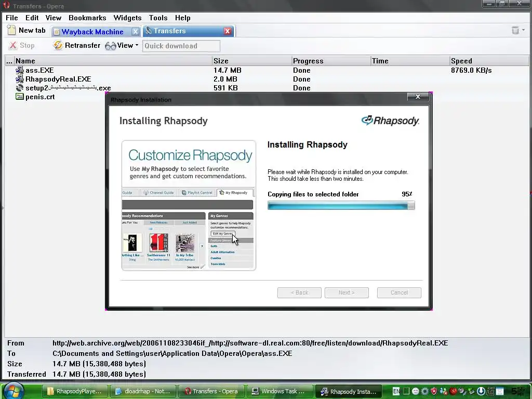Screen dimensions: 532x399
Task: Click the installer copying-files progress bar
Action: tap(341, 205)
